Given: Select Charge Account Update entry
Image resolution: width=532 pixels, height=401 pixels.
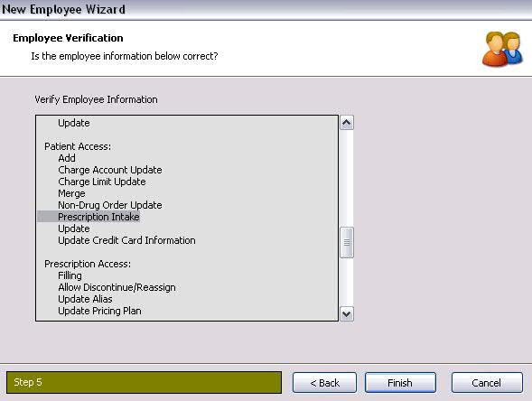Looking at the screenshot, I should tap(110, 170).
